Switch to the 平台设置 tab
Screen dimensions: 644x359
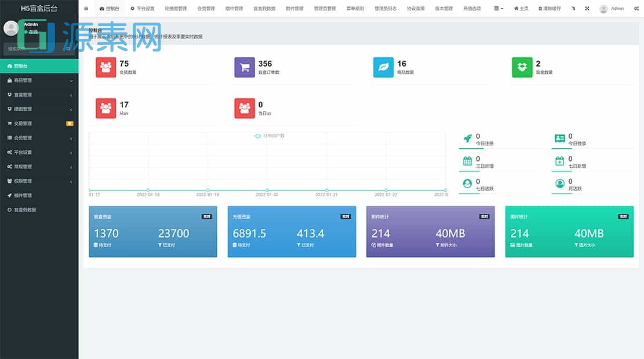click(144, 8)
